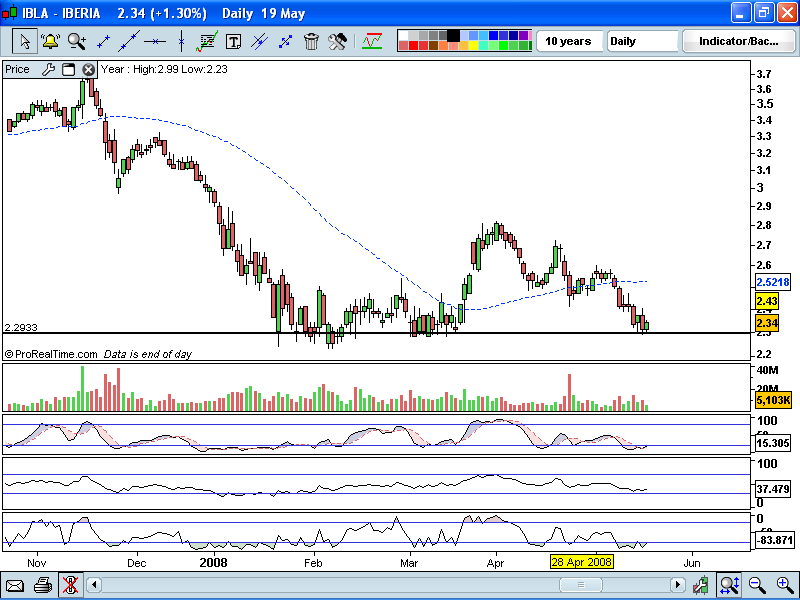Pick the bright red color swatch
This screenshot has height=600, width=800.
(413, 46)
